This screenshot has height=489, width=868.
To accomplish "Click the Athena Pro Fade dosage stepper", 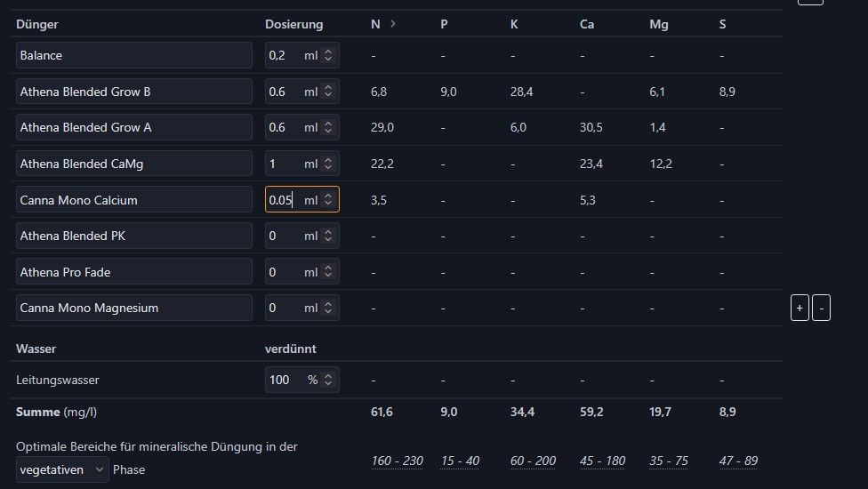I will 328,272.
